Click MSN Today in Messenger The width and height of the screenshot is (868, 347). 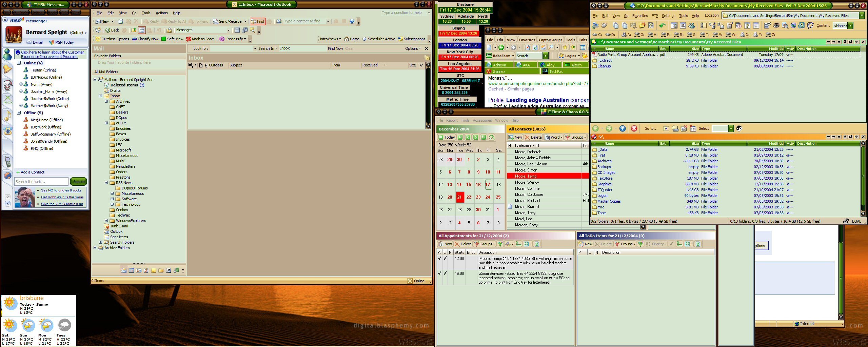pyautogui.click(x=61, y=42)
